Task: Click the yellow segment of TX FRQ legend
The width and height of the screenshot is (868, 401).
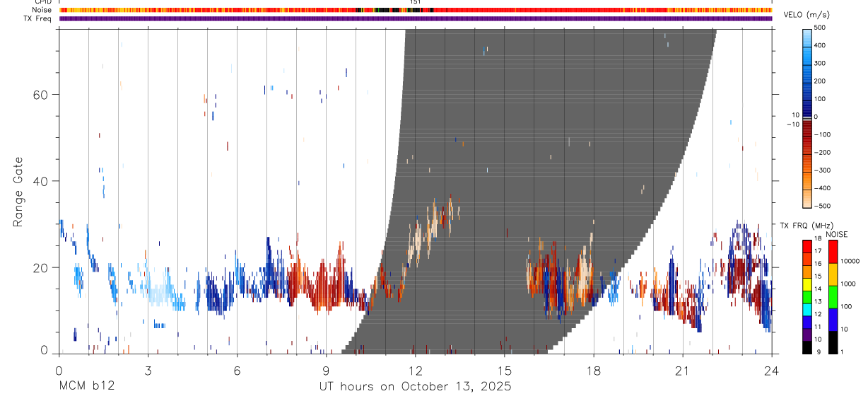Action: click(x=807, y=284)
